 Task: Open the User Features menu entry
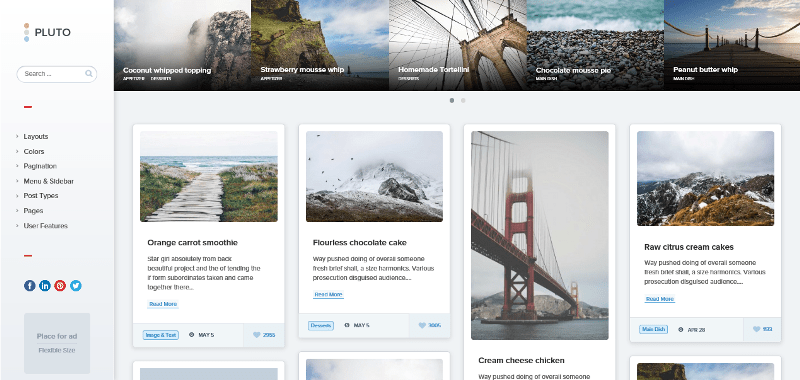click(45, 225)
